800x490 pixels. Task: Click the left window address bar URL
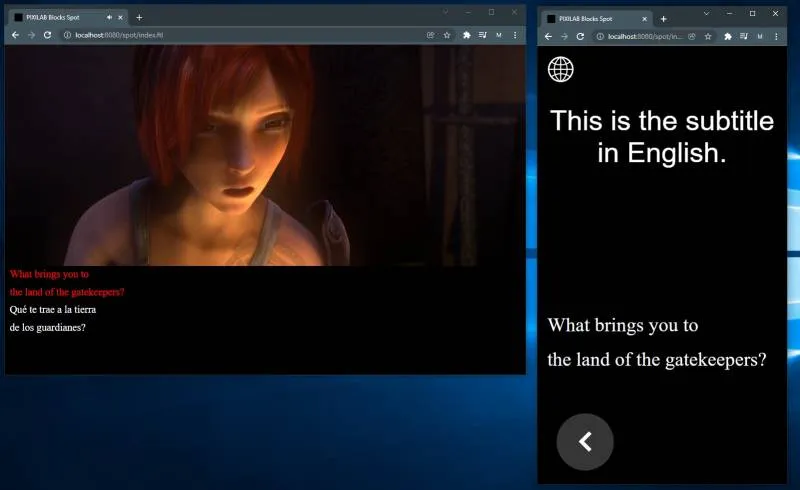[119, 35]
